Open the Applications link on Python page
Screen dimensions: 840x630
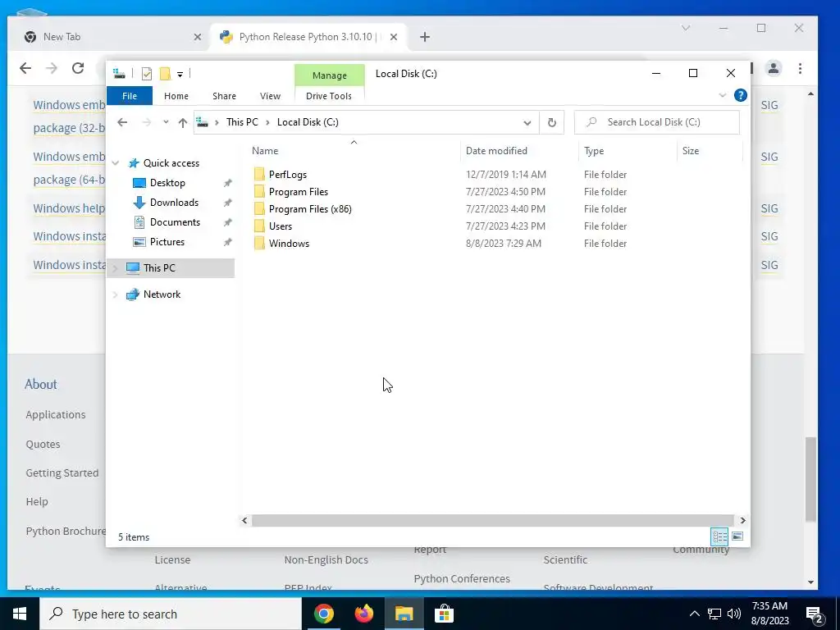[56, 414]
